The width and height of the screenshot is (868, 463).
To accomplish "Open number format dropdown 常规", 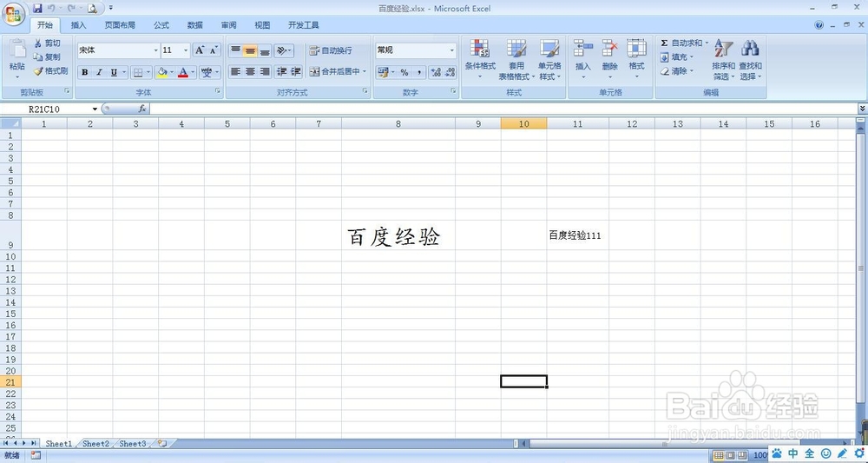I will tap(451, 50).
